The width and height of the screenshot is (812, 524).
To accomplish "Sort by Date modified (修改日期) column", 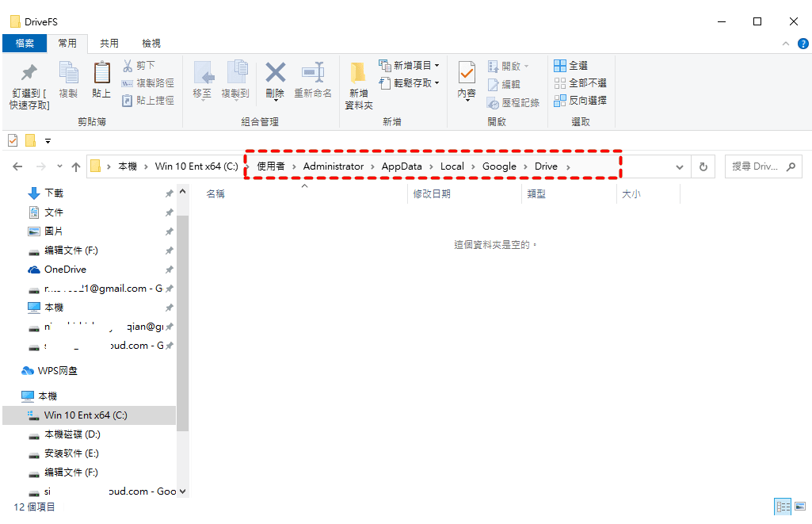I will click(432, 194).
